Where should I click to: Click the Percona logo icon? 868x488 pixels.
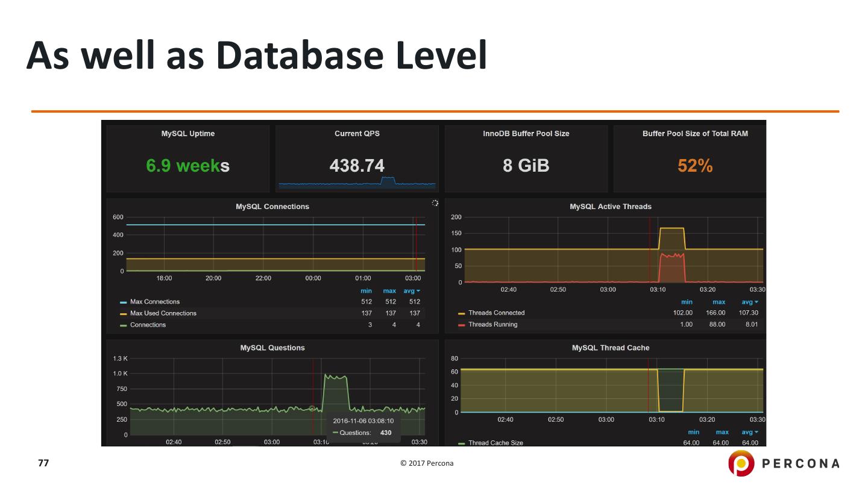(x=741, y=463)
